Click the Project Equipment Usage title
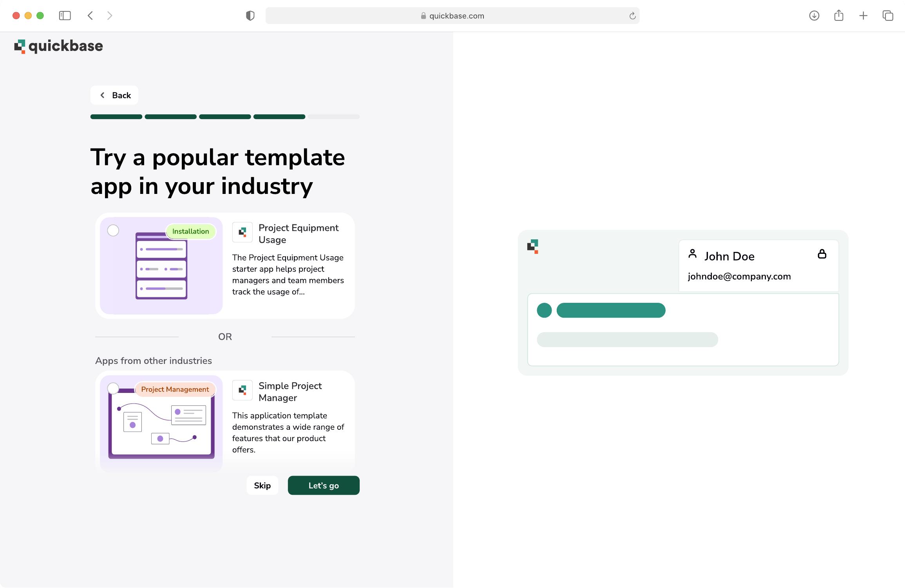This screenshot has height=588, width=905. [299, 234]
